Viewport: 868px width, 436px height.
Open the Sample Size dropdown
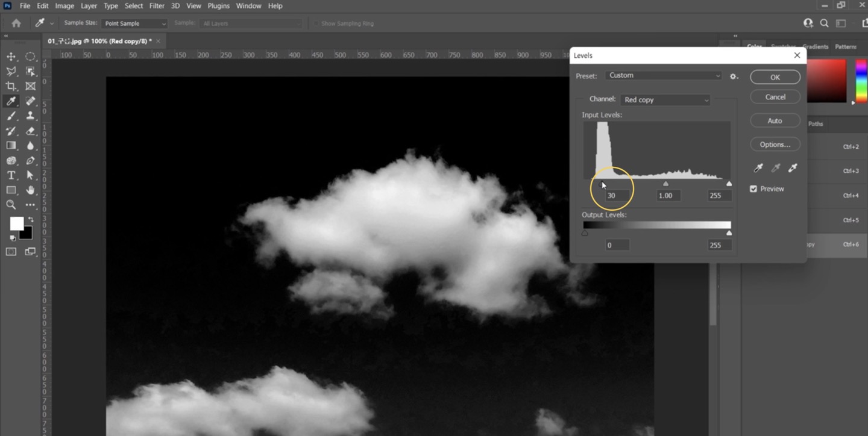click(134, 23)
